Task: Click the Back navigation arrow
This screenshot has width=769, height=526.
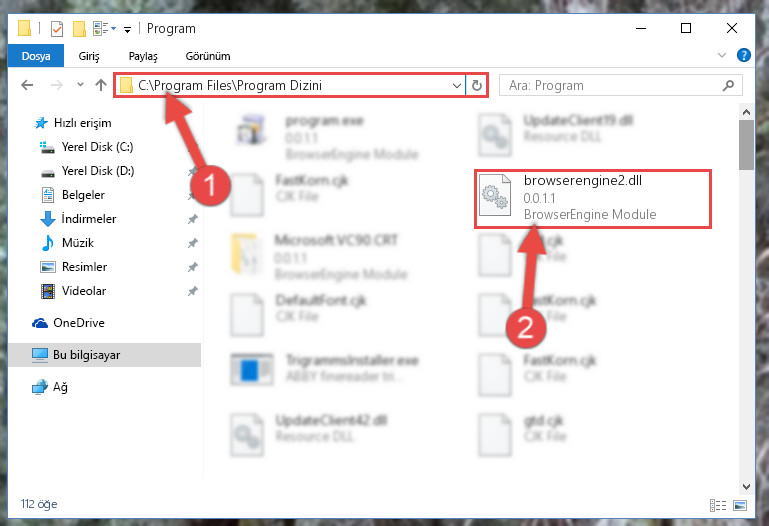Action: [27, 85]
